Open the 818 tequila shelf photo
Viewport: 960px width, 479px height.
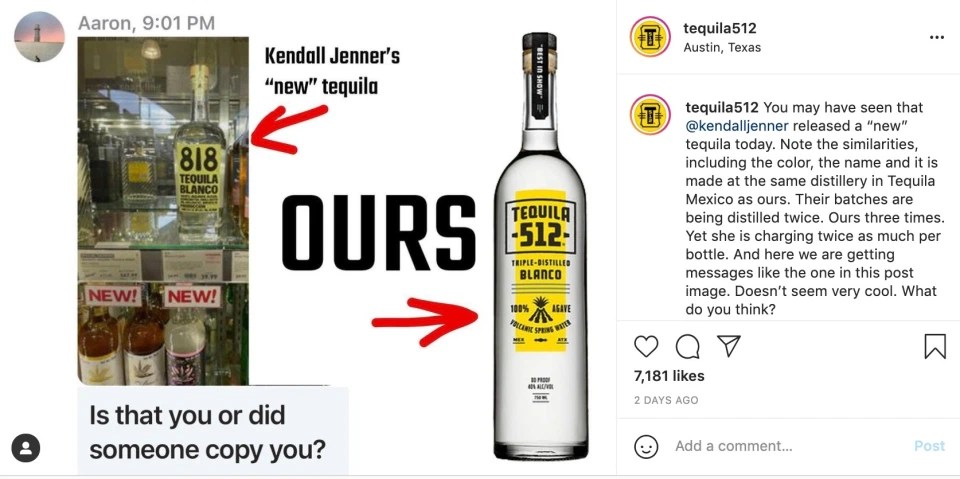(163, 211)
